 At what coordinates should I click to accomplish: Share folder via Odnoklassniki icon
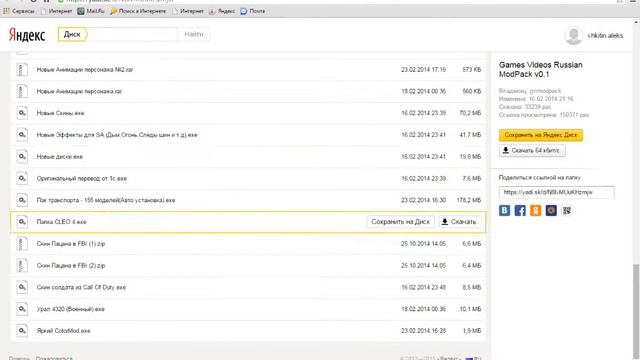coord(536,210)
